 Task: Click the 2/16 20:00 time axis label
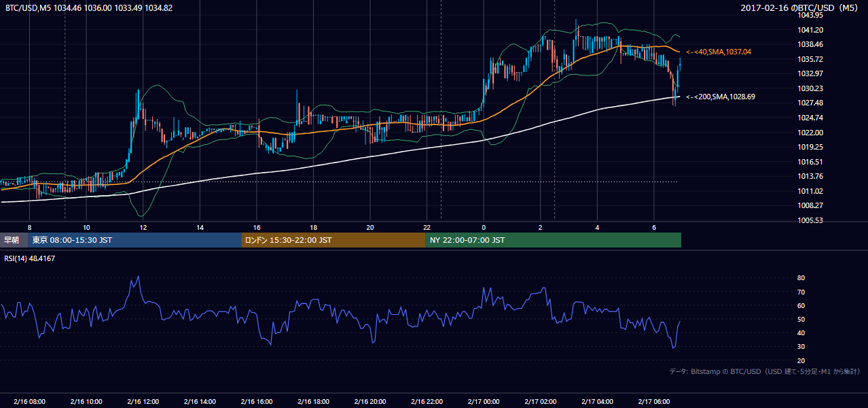(370, 402)
